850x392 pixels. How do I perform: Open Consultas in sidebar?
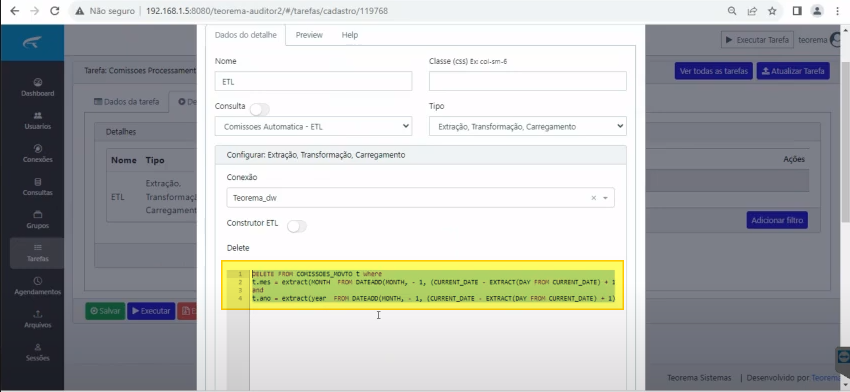[x=37, y=187]
